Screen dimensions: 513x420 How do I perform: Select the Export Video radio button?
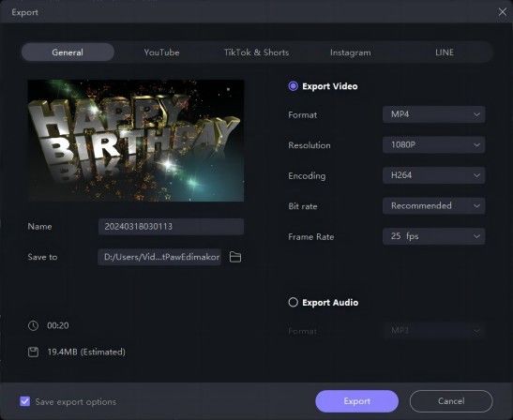(x=293, y=86)
